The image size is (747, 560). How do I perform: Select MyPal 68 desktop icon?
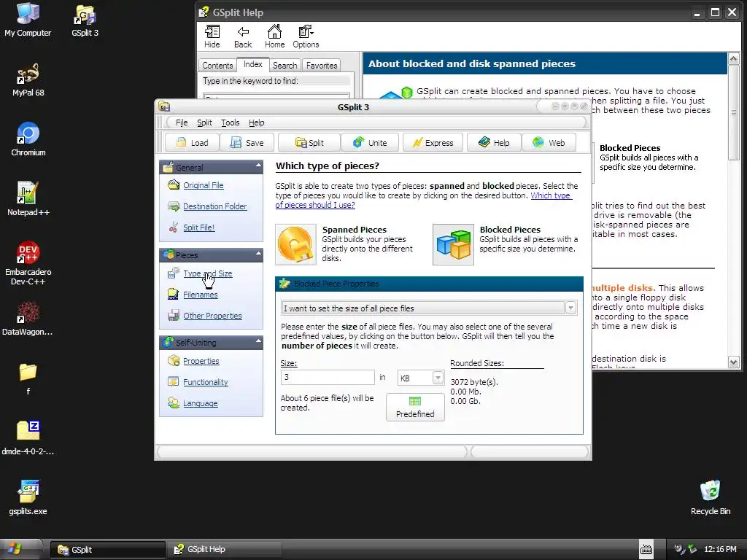28,80
